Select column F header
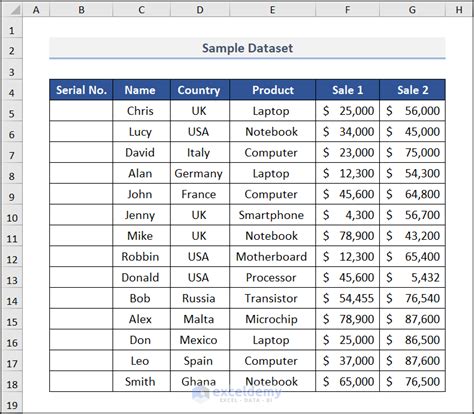This screenshot has width=474, height=414. pyautogui.click(x=347, y=10)
